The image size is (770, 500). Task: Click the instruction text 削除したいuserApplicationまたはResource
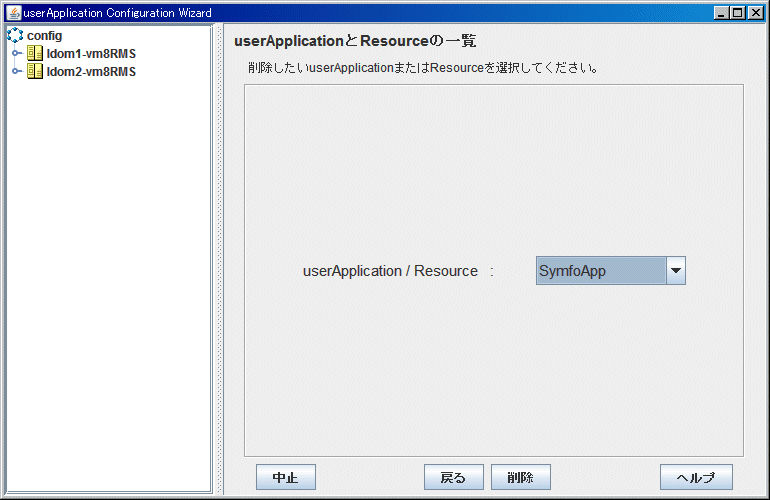(x=423, y=68)
